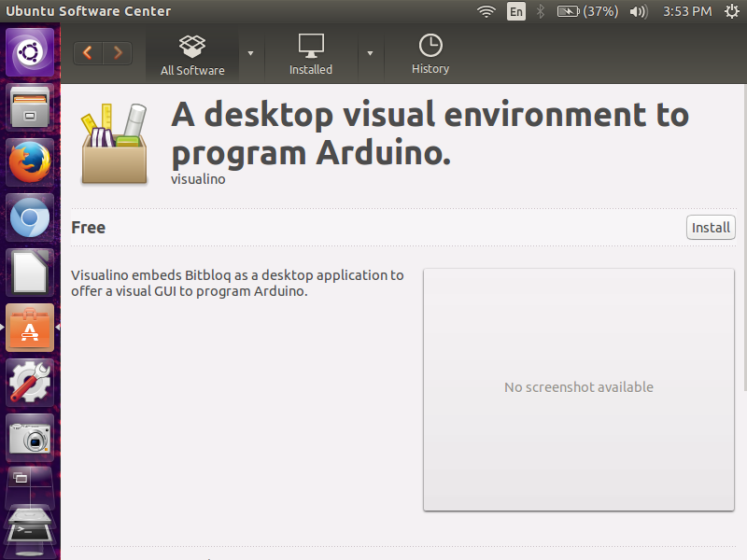Click the visualino package box icon

point(114,143)
